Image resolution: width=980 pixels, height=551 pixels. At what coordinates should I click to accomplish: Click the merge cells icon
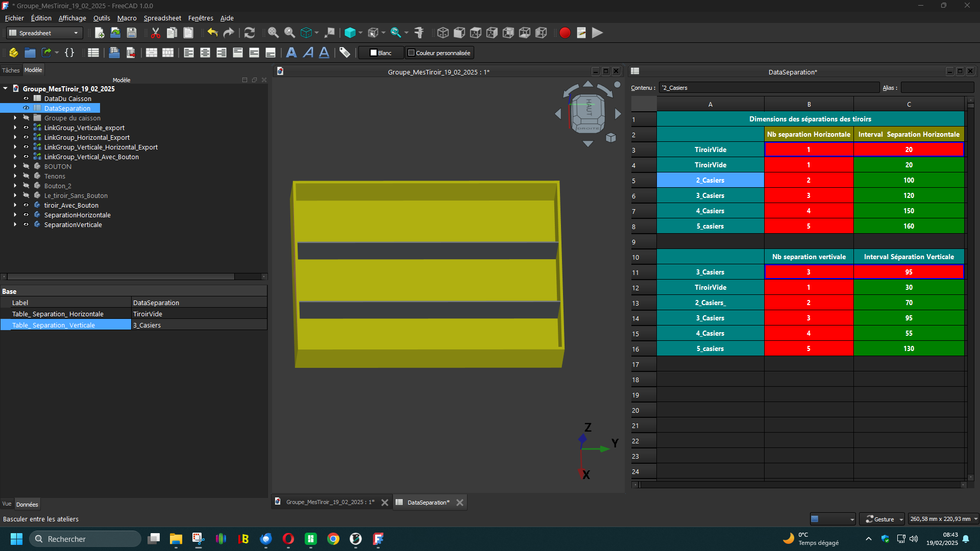[x=152, y=53]
